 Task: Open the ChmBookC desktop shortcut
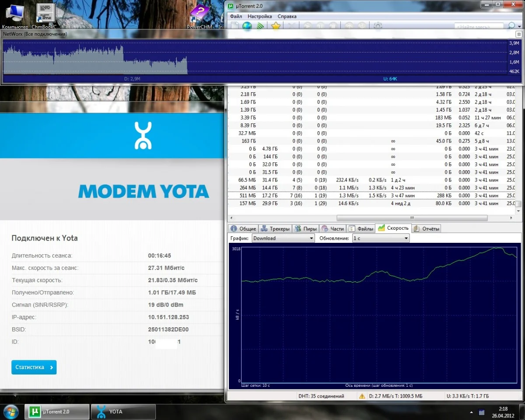pos(45,15)
